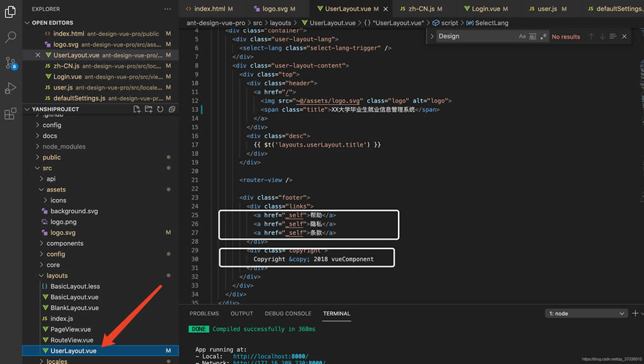Viewport: 644px width, 364px height.
Task: Open logo.png in file tree
Action: (63, 222)
